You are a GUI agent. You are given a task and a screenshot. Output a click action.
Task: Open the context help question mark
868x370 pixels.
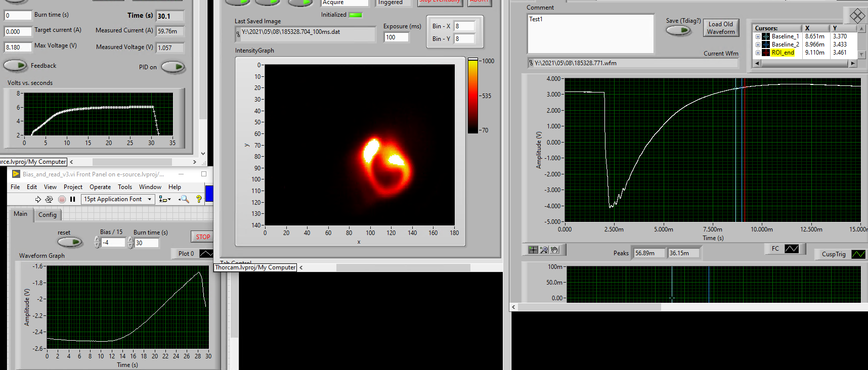pos(199,199)
